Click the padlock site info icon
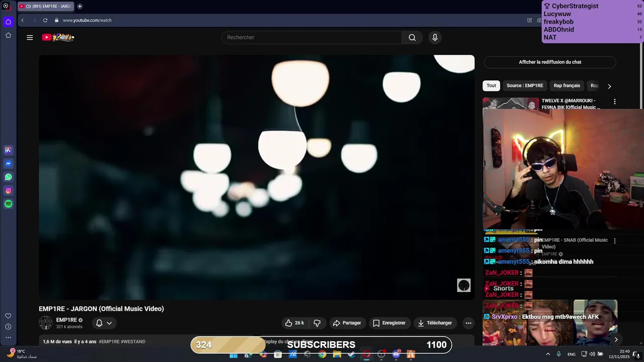The image size is (644, 362). coord(57,20)
